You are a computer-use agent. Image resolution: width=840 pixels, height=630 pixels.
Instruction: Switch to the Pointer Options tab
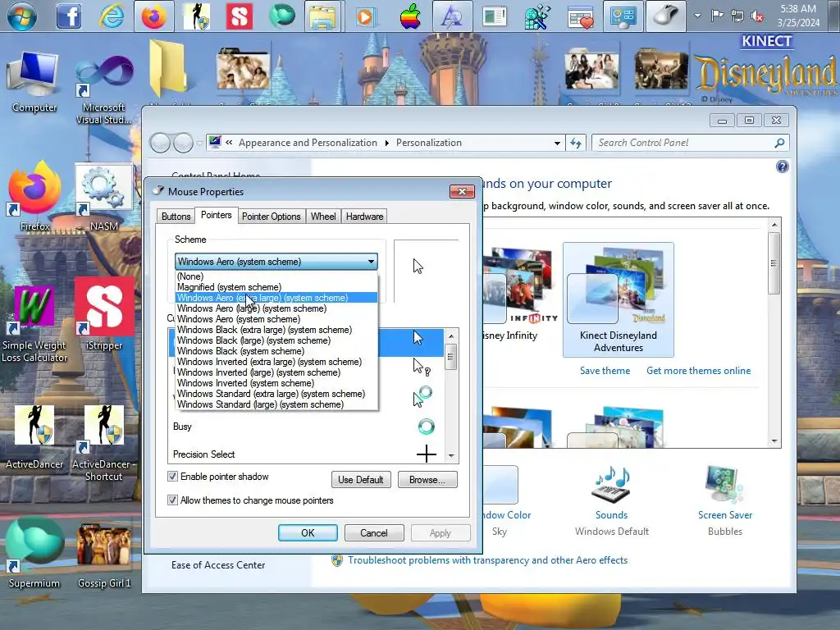271,217
